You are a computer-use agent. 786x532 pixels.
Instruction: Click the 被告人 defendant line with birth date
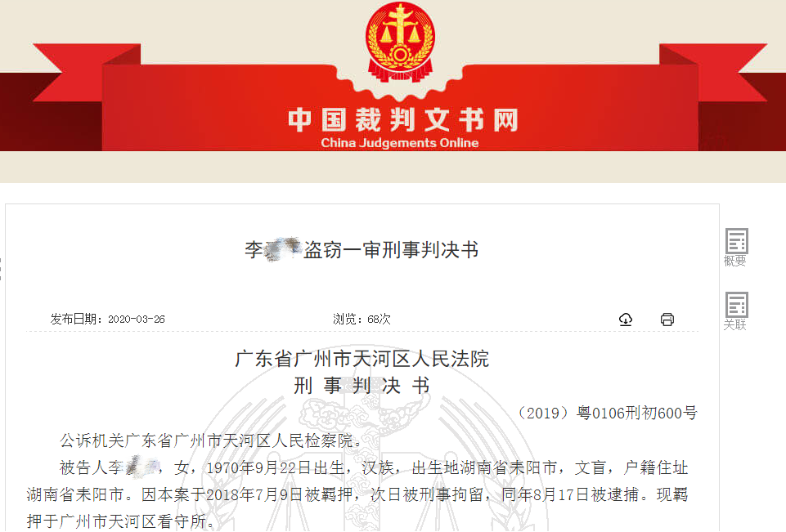(374, 468)
